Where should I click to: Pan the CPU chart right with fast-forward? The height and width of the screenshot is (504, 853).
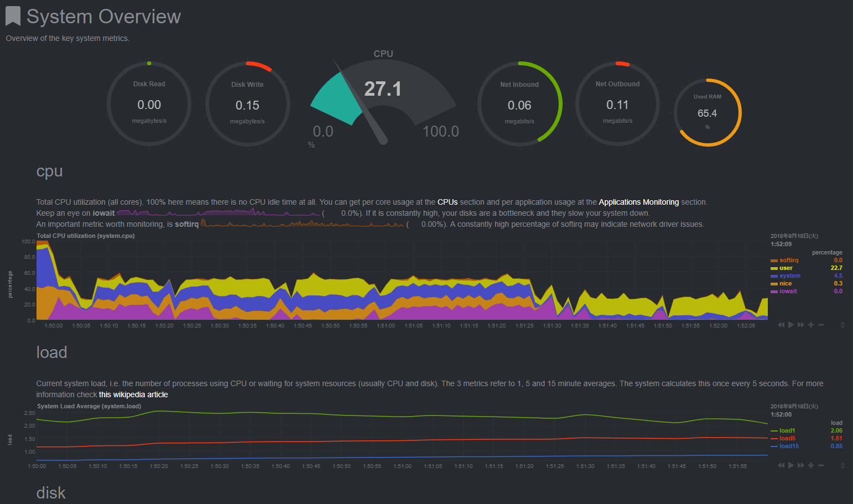pos(800,325)
